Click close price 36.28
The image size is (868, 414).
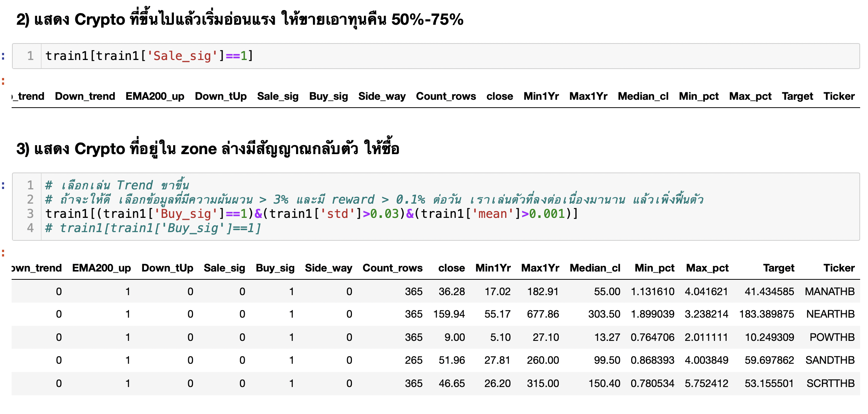pyautogui.click(x=452, y=291)
